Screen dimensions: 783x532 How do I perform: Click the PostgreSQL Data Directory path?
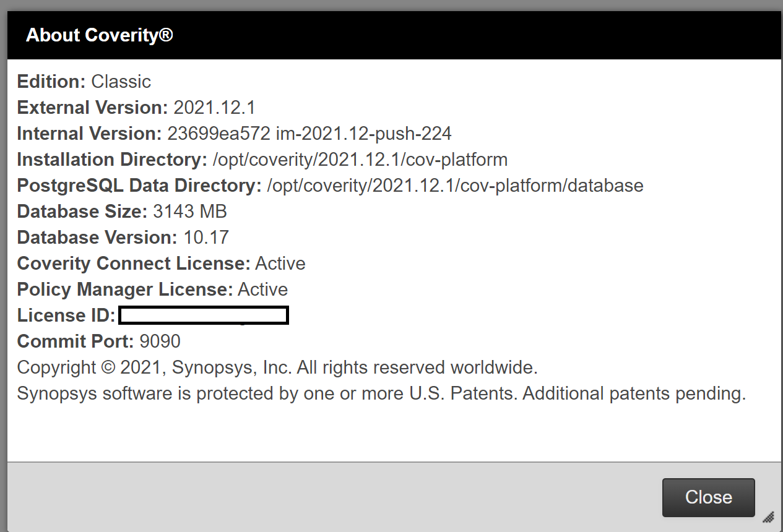[x=455, y=186]
